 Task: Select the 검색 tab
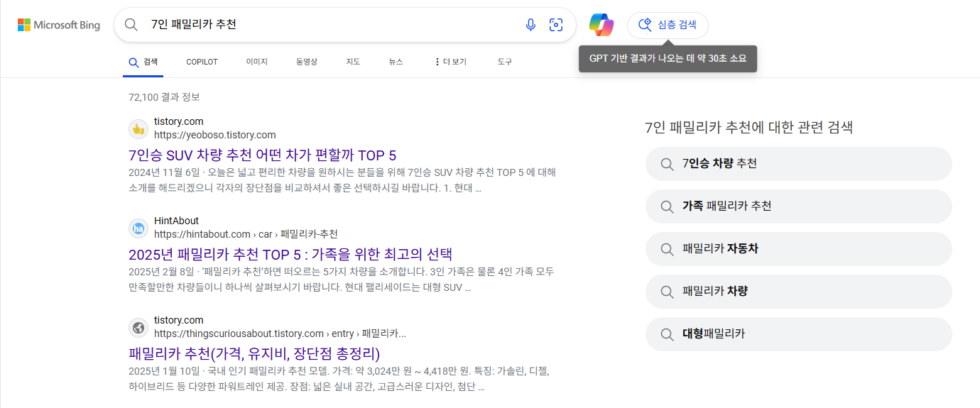143,62
